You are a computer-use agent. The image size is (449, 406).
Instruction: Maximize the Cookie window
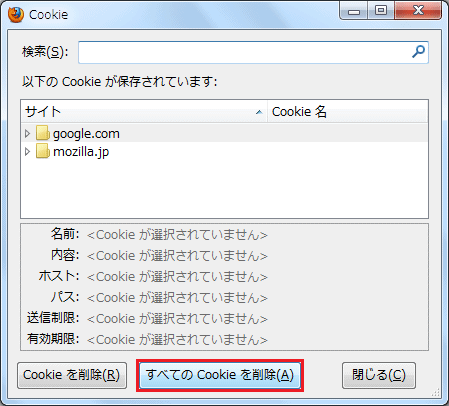381,11
